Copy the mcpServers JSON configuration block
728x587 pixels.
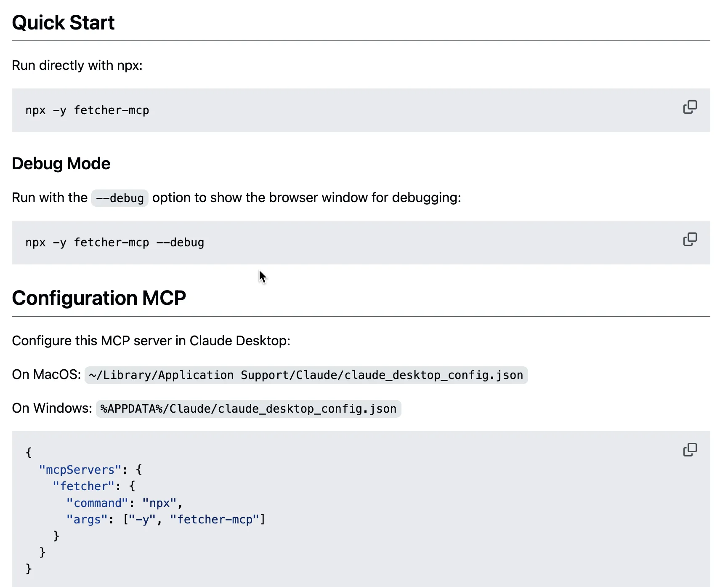click(690, 450)
